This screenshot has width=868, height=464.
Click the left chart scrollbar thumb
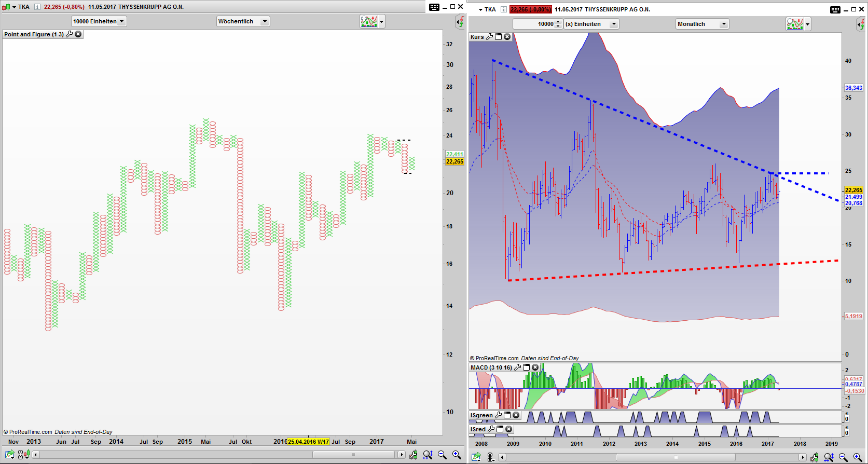353,455
